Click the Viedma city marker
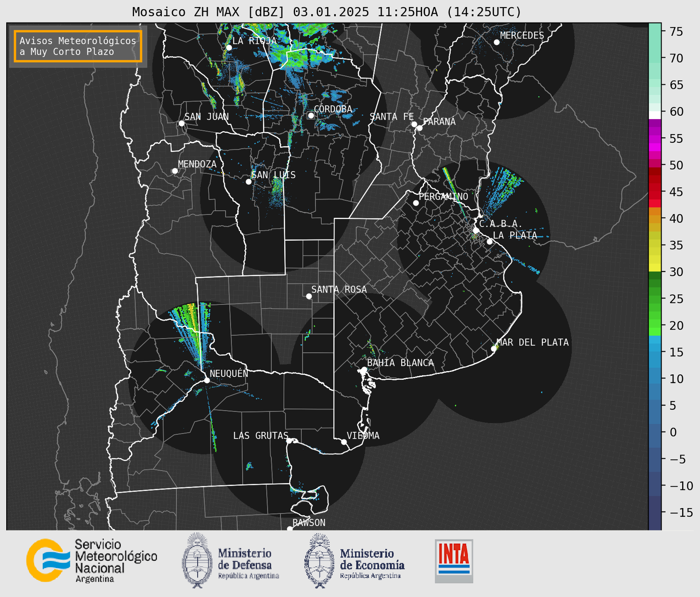The width and height of the screenshot is (700, 597). click(344, 442)
